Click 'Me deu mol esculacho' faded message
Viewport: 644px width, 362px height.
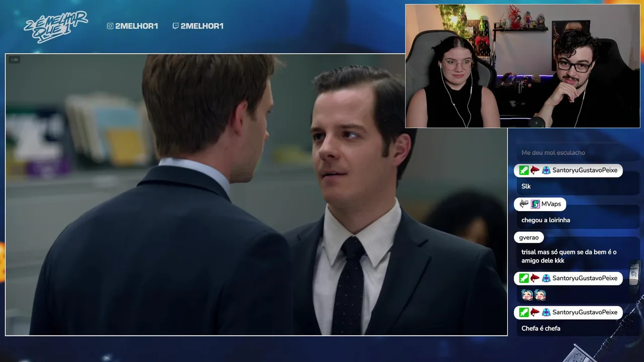[x=553, y=153]
